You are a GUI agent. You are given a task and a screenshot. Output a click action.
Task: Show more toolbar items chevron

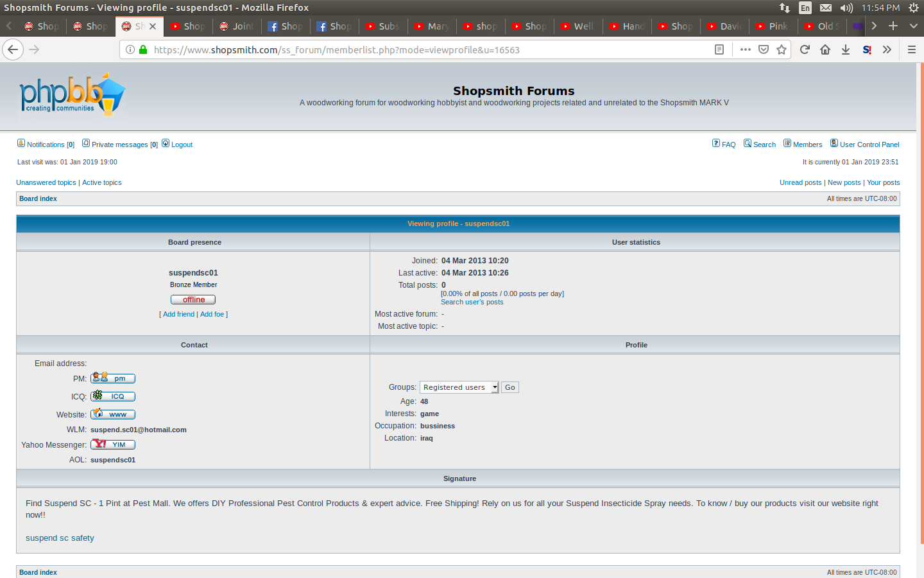(887, 49)
